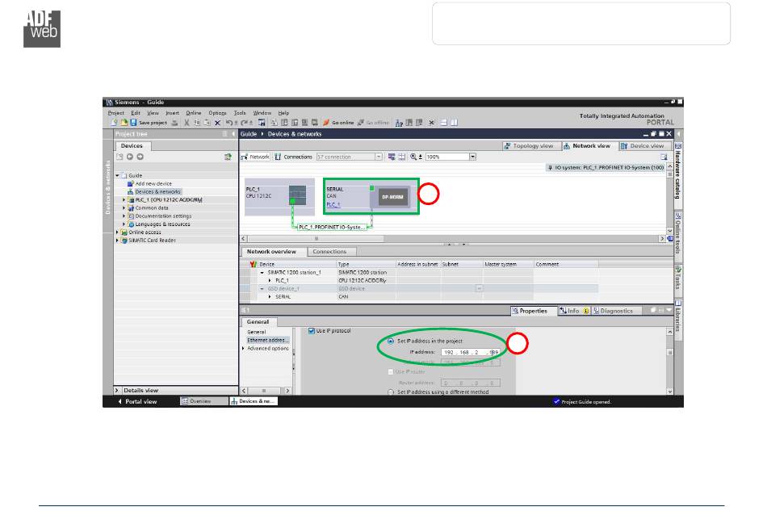The image size is (767, 532).
Task: Click the PLC_1.PROFINET IO-System network label
Action: (x=332, y=228)
